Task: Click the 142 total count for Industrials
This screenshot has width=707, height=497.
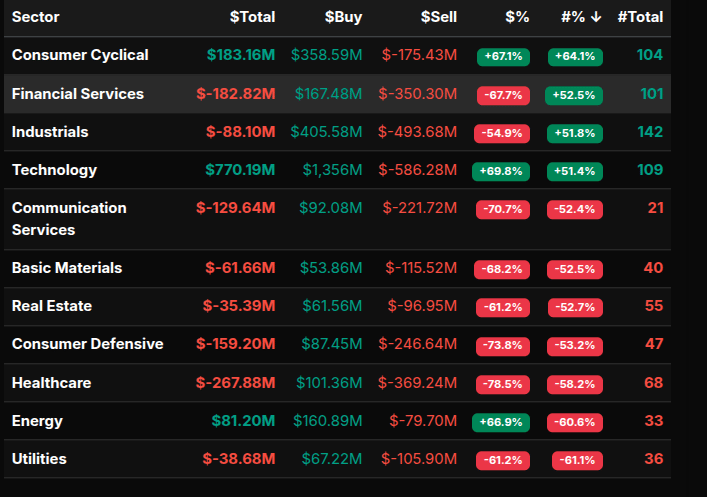Action: pyautogui.click(x=650, y=132)
